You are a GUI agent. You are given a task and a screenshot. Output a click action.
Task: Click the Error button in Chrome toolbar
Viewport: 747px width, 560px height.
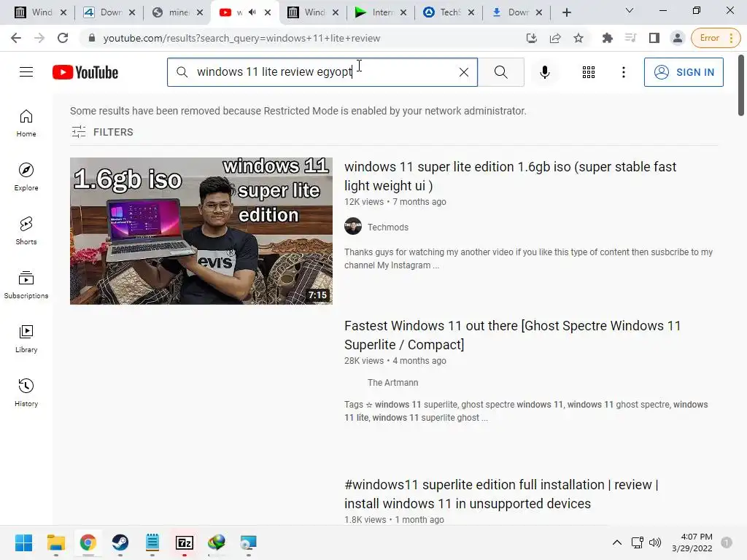[716, 38]
